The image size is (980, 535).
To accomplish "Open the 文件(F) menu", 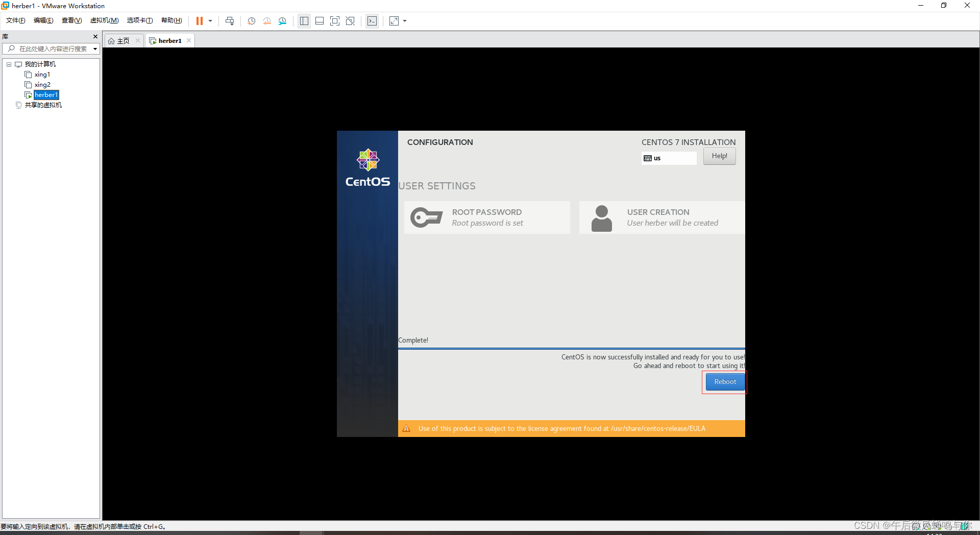I will 16,20.
